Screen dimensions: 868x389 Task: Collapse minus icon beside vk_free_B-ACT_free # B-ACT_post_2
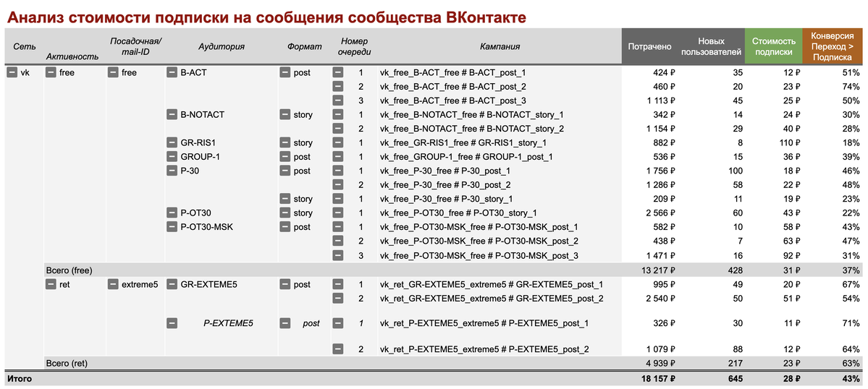[337, 86]
